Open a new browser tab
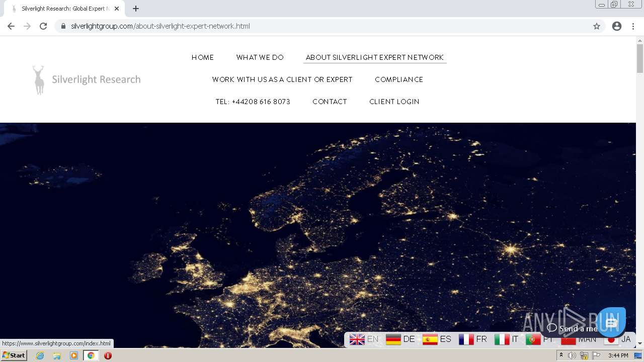The image size is (644, 362). (x=136, y=9)
